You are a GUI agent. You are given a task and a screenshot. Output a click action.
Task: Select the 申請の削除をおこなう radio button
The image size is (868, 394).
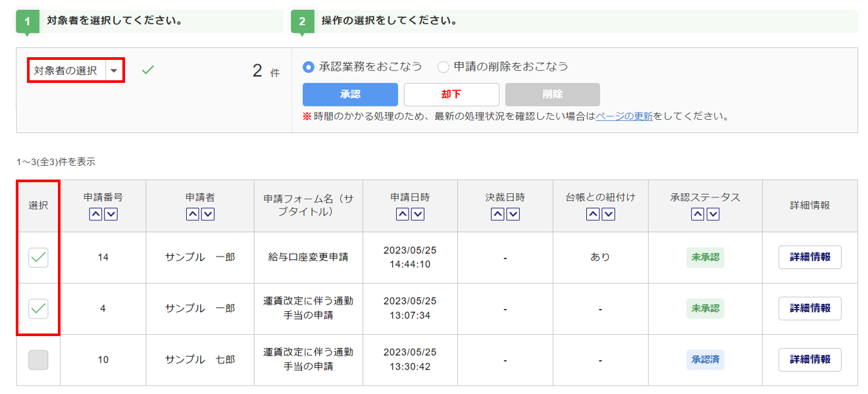point(444,67)
